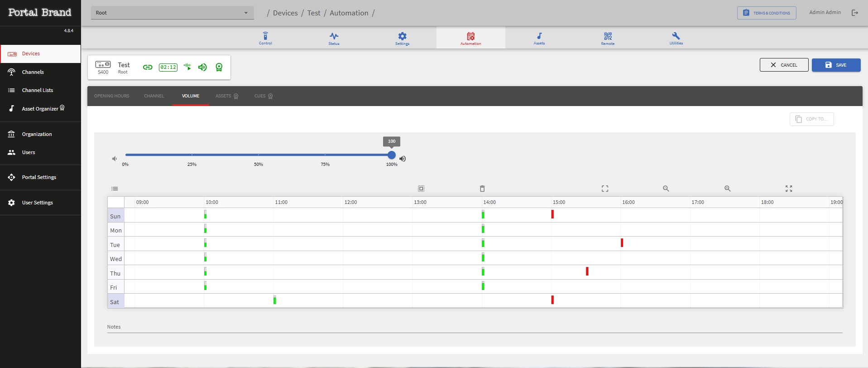Expand the Root organization dropdown

pyautogui.click(x=173, y=13)
